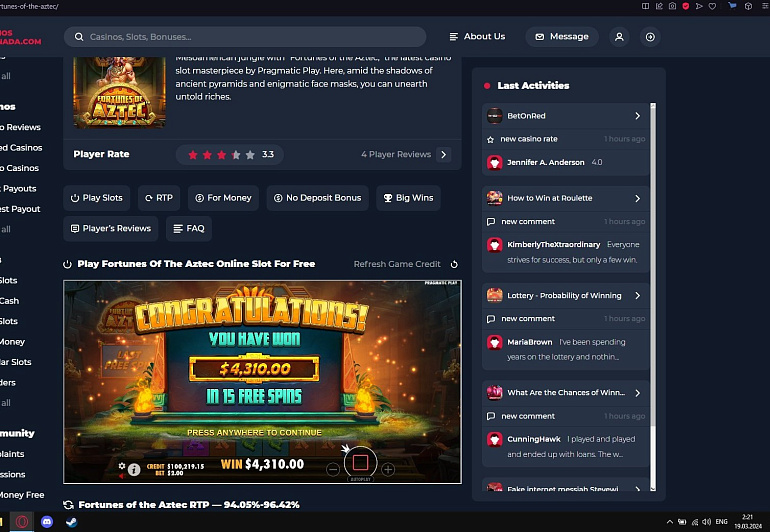Open the Roulette article thumbnail icon
Viewport: 770px width, 532px height.
pyautogui.click(x=495, y=198)
